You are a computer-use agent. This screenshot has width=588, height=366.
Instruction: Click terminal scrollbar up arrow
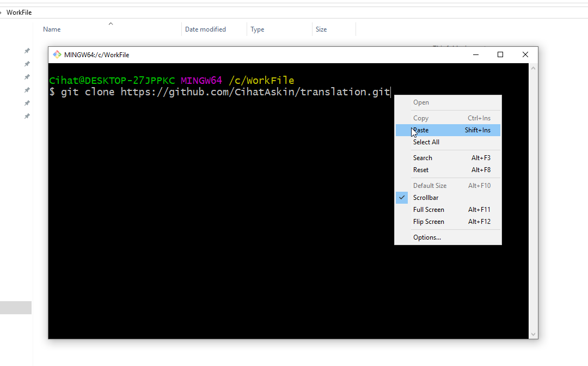[x=533, y=68]
